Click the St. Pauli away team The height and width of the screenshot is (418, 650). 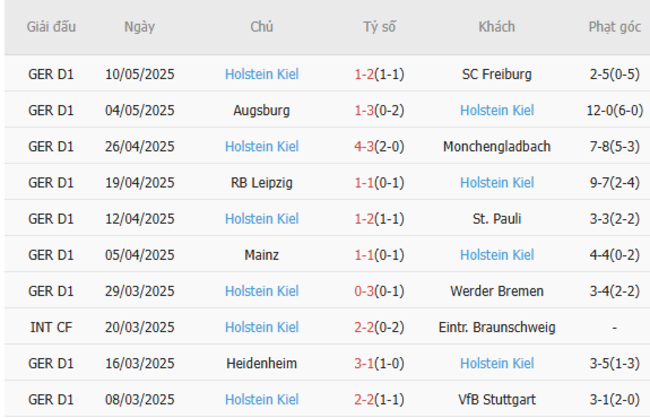tap(497, 218)
